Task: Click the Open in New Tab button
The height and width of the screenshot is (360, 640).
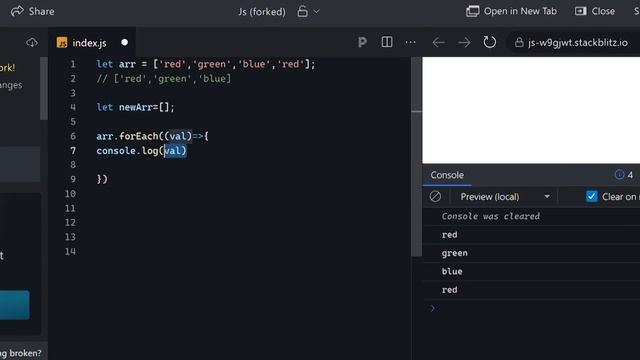Action: coord(511,11)
